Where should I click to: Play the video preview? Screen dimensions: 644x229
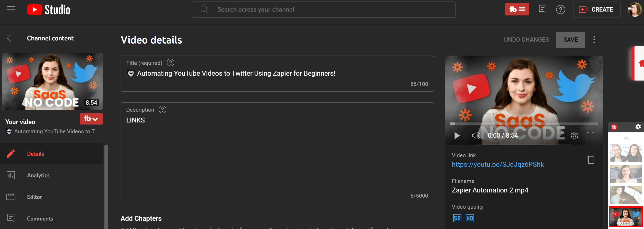(457, 136)
